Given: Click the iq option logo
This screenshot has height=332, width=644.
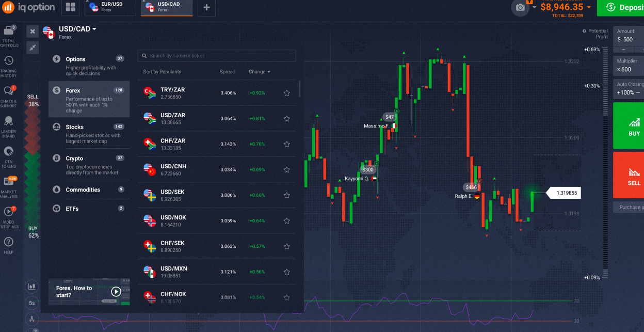Looking at the screenshot, I should tap(28, 7).
